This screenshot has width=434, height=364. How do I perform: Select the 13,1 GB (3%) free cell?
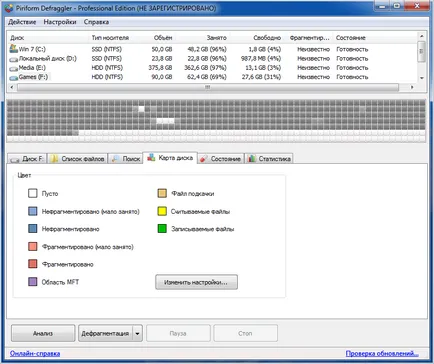263,68
